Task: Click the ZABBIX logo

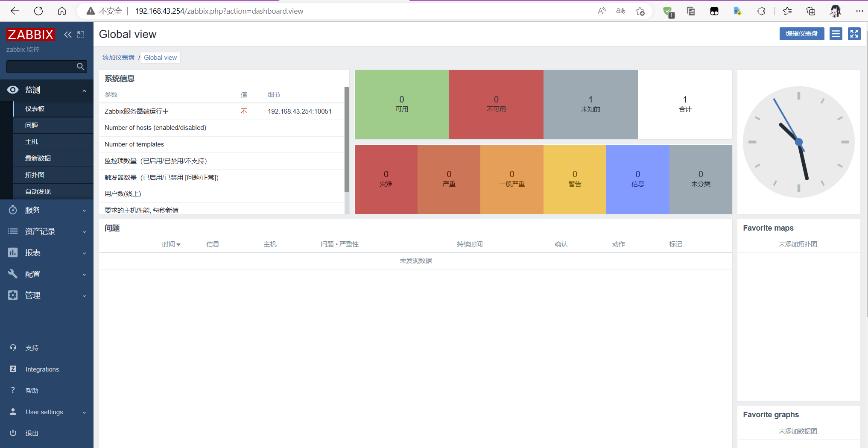Action: tap(30, 34)
